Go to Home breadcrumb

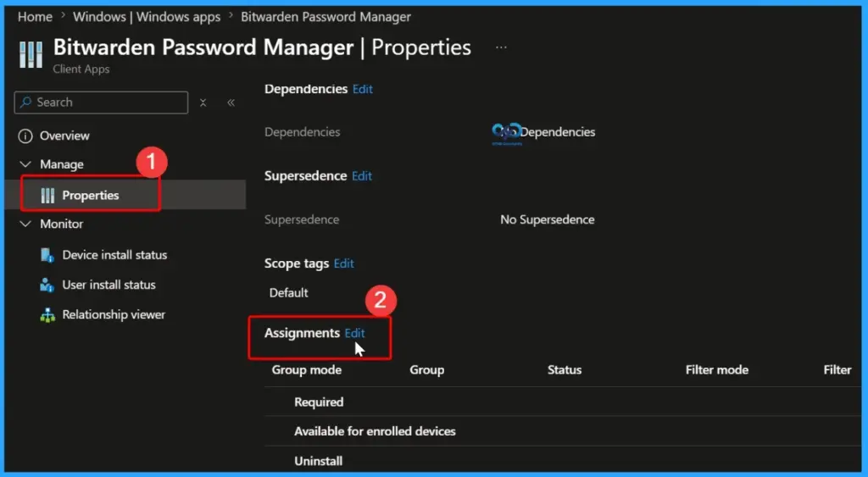(35, 17)
